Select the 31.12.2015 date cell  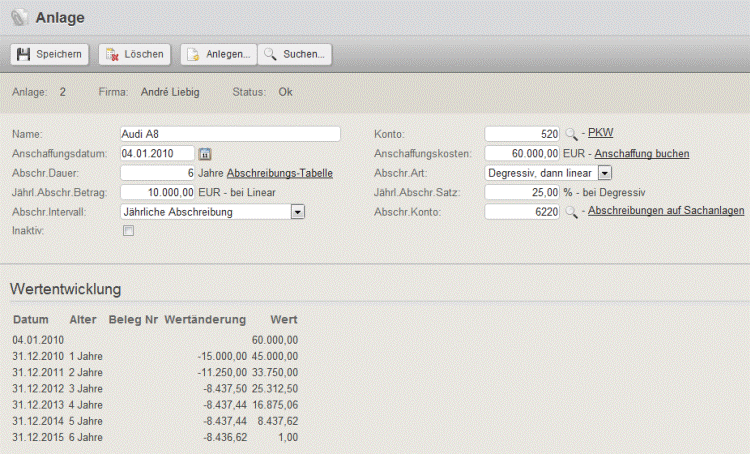click(x=38, y=437)
